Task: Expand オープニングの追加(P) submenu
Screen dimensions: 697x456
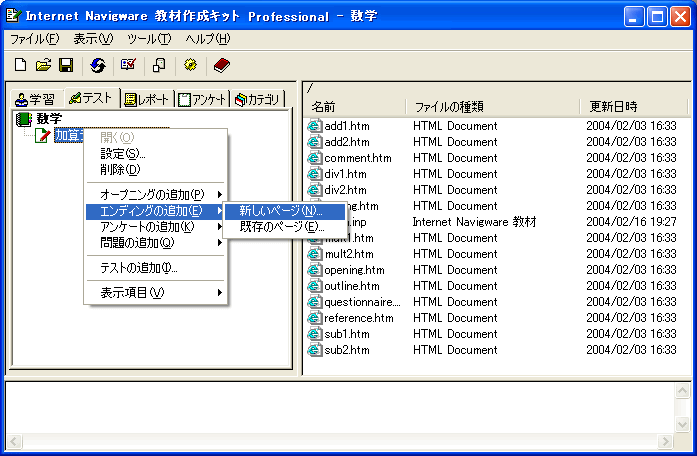Action: click(x=156, y=194)
